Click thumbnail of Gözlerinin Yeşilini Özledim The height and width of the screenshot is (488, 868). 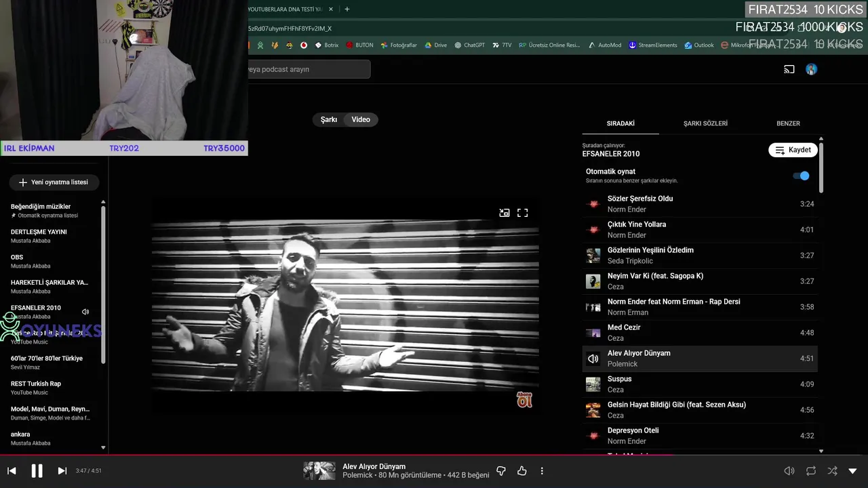[x=593, y=256]
